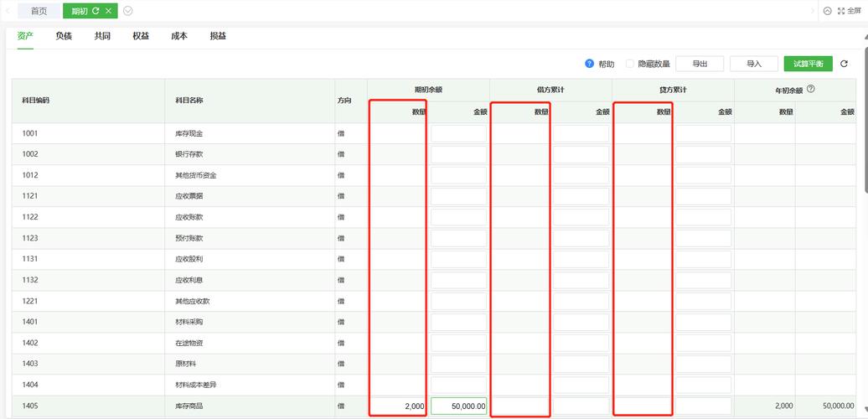Select the 成本 category tab
This screenshot has width=868, height=419.
pyautogui.click(x=179, y=36)
